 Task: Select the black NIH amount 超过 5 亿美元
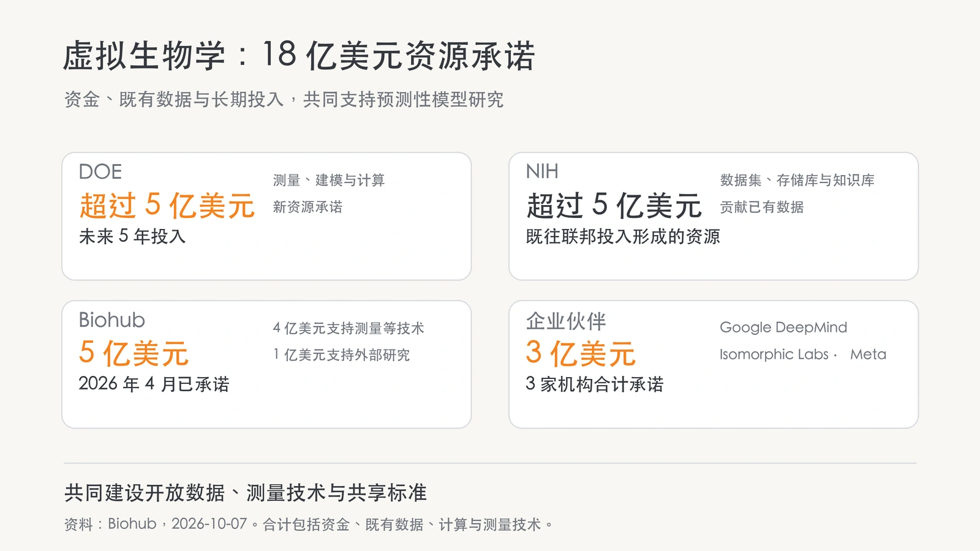point(614,205)
